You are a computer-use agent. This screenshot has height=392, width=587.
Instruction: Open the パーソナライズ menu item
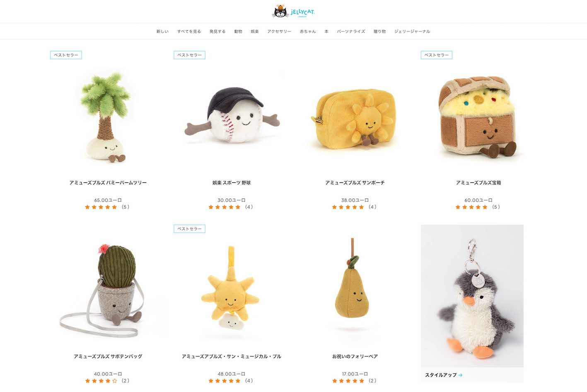click(351, 31)
